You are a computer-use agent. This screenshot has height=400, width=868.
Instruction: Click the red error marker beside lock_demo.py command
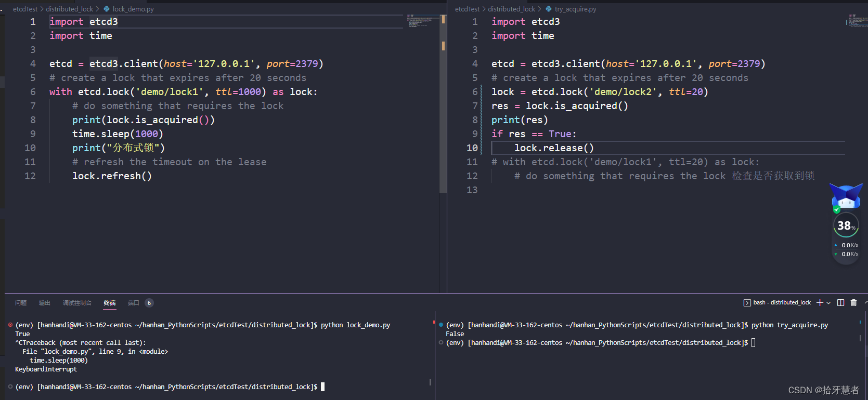pos(10,325)
